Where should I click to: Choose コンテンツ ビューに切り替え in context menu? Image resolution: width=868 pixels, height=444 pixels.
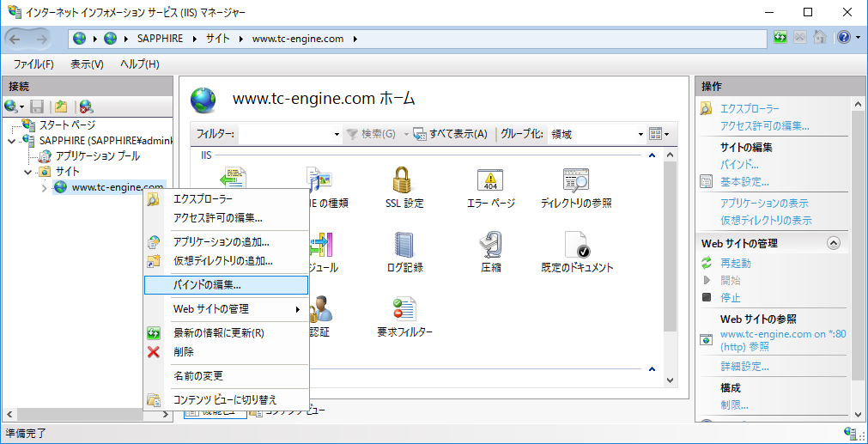(226, 399)
